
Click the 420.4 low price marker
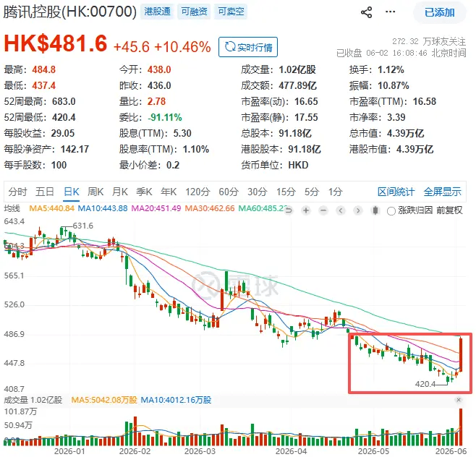tap(425, 384)
